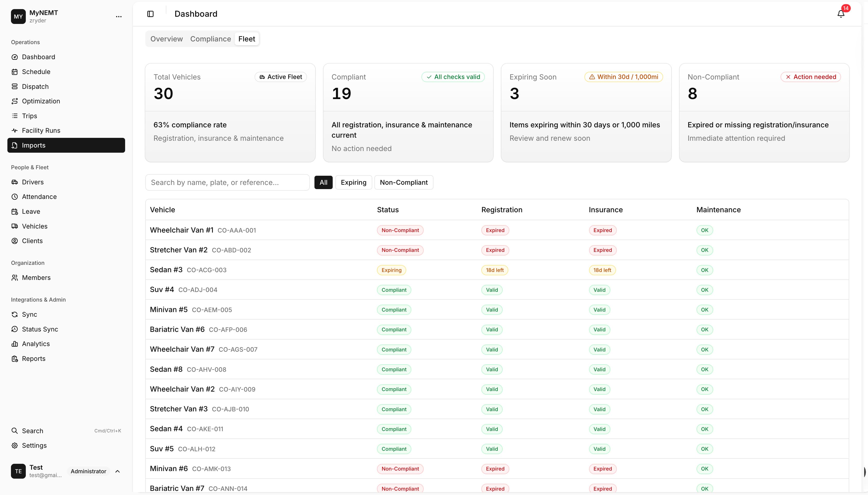Click the Active Fleet button
This screenshot has height=495, width=868.
pyautogui.click(x=281, y=77)
